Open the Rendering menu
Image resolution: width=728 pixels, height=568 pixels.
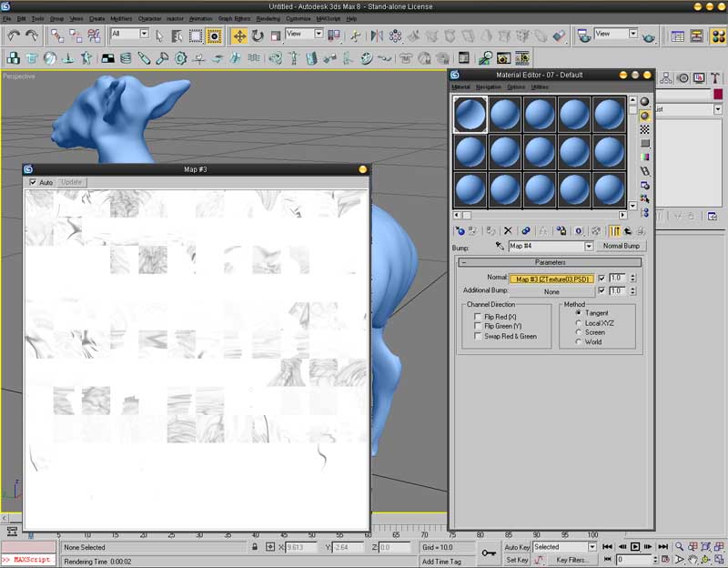click(268, 18)
